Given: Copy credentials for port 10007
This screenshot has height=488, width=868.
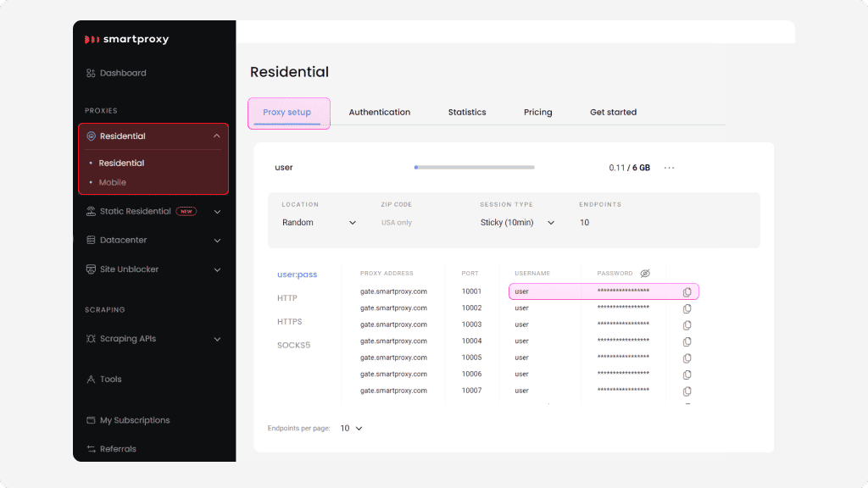Looking at the screenshot, I should click(x=687, y=391).
